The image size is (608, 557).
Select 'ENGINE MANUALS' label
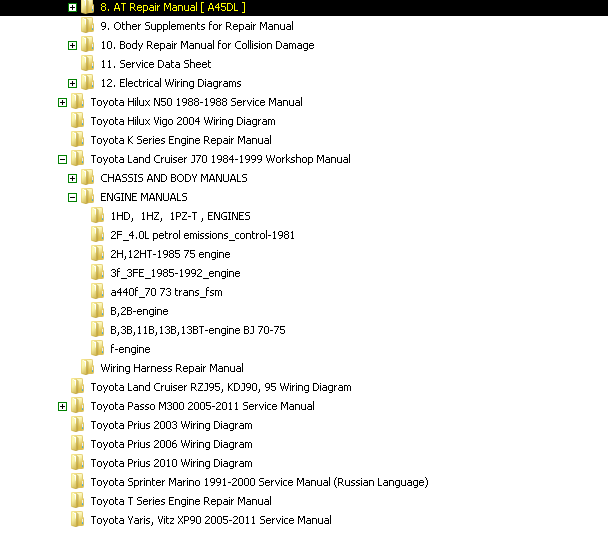pyautogui.click(x=143, y=197)
